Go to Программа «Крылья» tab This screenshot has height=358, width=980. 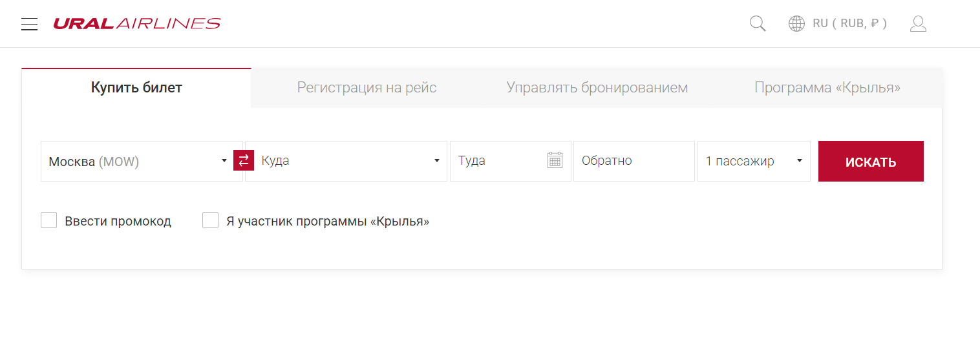click(x=827, y=87)
